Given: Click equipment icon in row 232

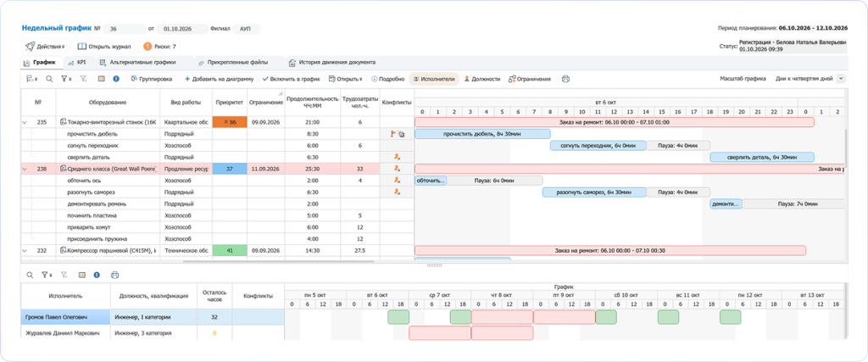Looking at the screenshot, I should pos(63,251).
